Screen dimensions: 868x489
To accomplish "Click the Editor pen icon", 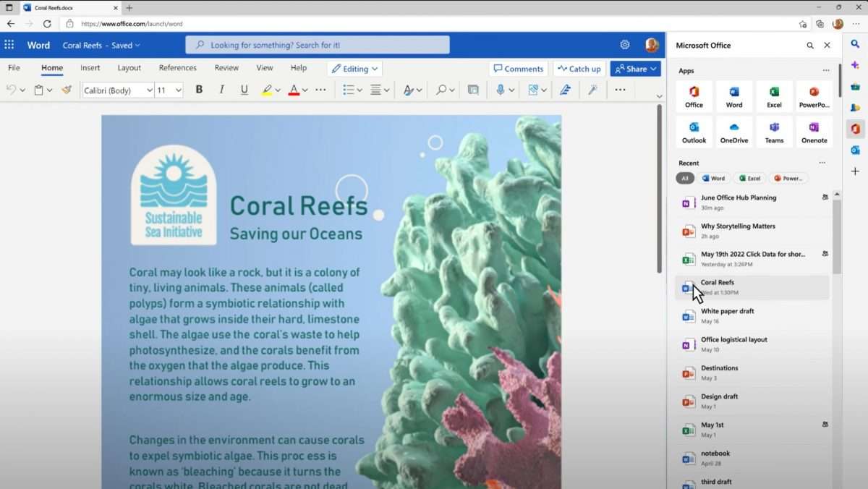I will (x=565, y=90).
